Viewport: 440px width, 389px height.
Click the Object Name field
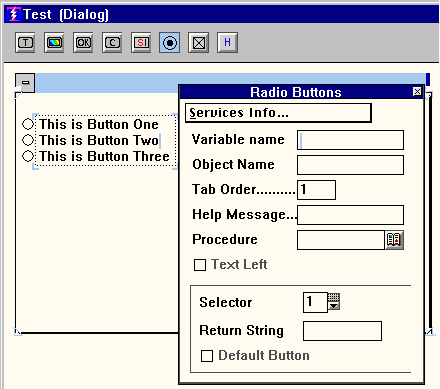click(x=350, y=165)
